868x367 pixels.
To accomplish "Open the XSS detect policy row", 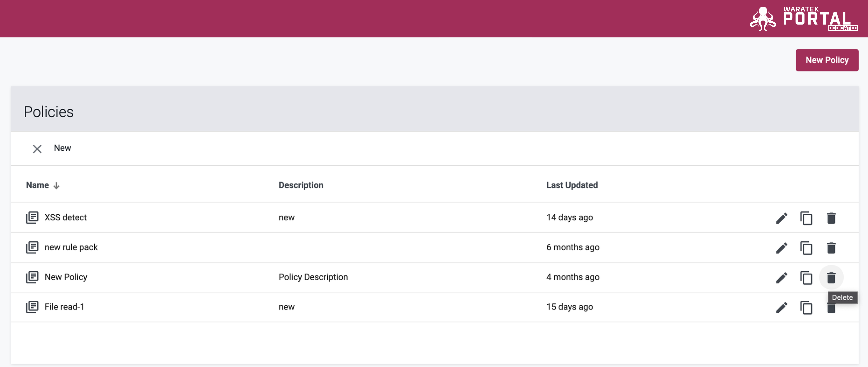I will tap(435, 218).
